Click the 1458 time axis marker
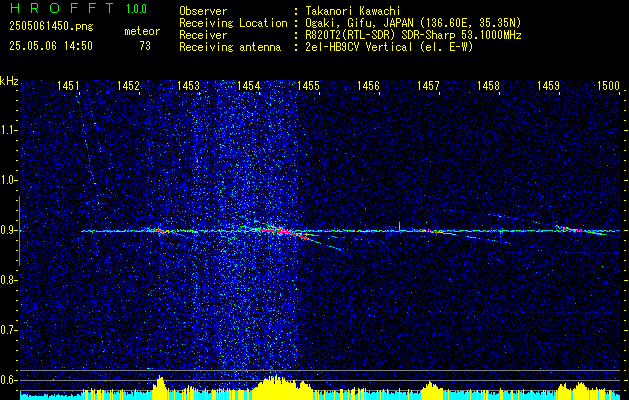Screen dimensions: 629x400 [x=488, y=85]
